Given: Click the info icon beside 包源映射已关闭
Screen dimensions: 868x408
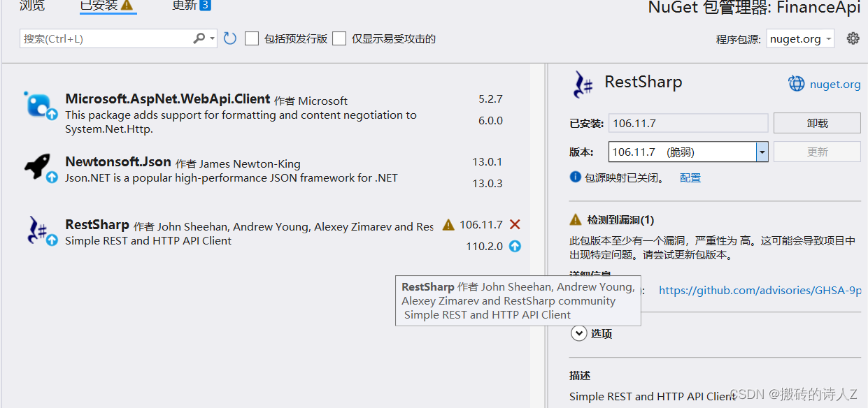Looking at the screenshot, I should [575, 177].
